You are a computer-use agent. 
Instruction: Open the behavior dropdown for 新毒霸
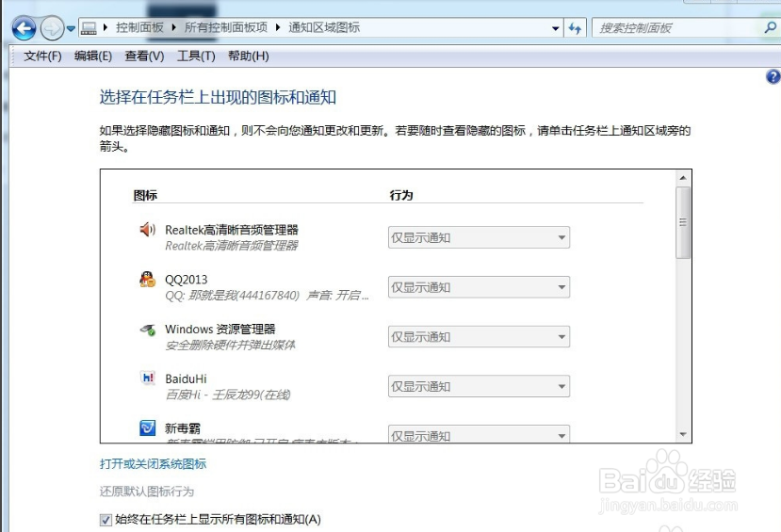(479, 433)
